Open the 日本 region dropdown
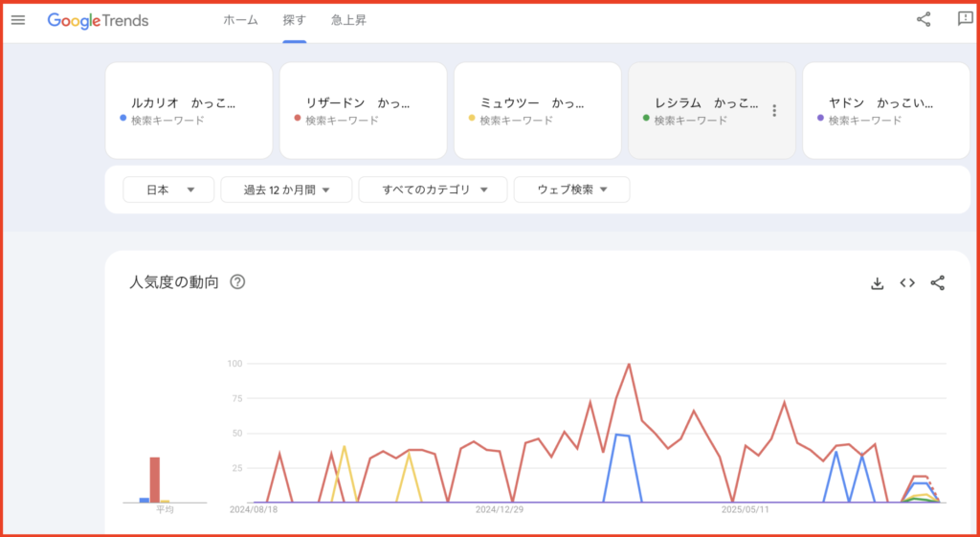The image size is (980, 537). pos(168,190)
